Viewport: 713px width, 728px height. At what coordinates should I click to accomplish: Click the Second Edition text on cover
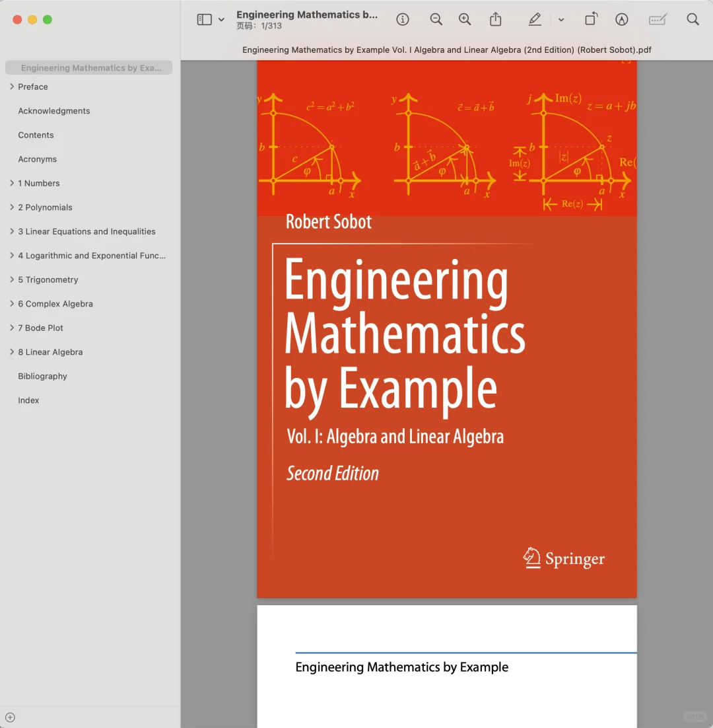(333, 474)
